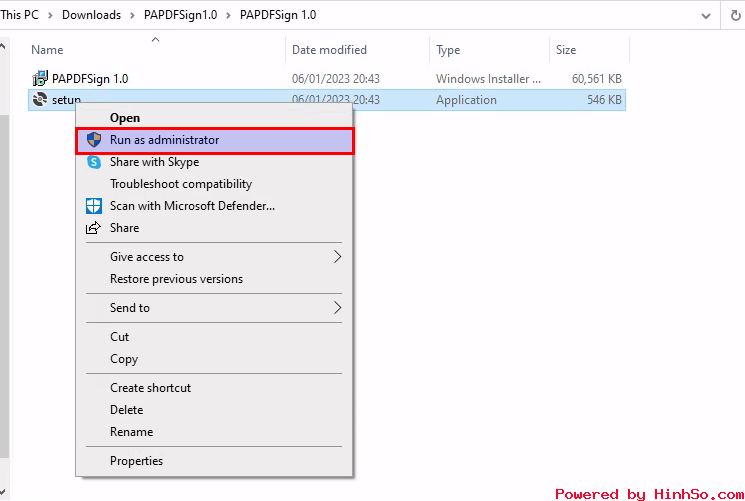Choose Restore previous versions
This screenshot has height=501, width=745.
pos(214,279)
